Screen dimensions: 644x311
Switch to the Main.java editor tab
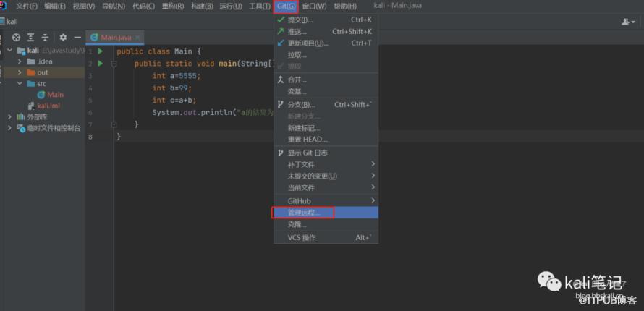click(x=116, y=38)
